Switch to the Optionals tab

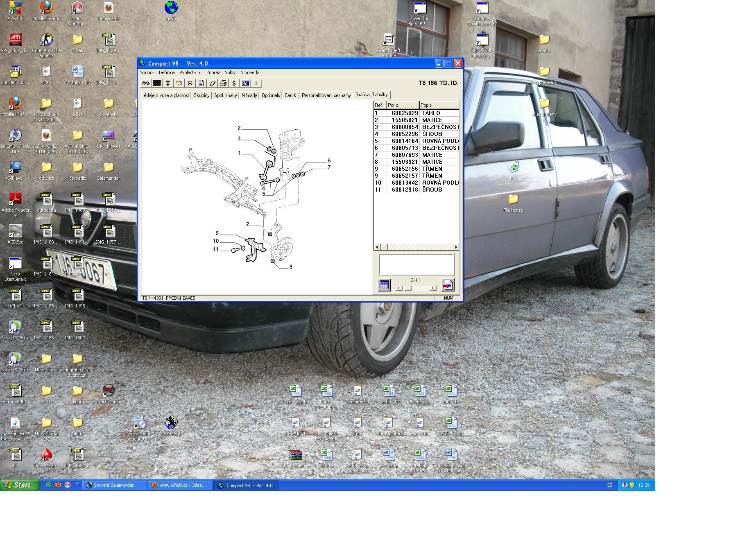coord(271,95)
